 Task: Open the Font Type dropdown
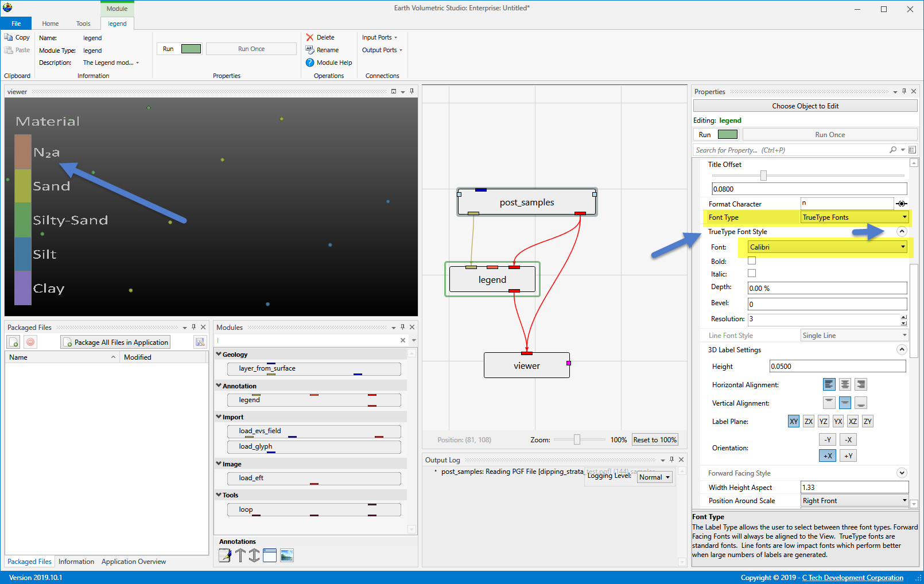click(855, 217)
